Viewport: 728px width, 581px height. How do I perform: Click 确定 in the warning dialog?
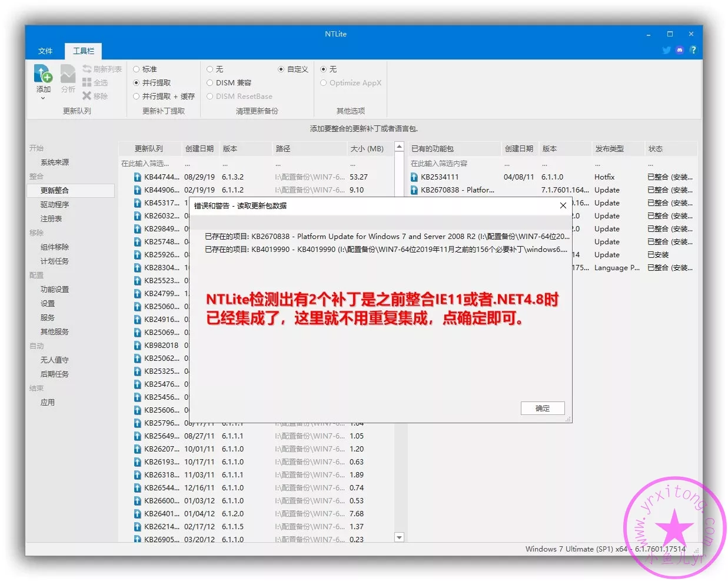(x=543, y=408)
